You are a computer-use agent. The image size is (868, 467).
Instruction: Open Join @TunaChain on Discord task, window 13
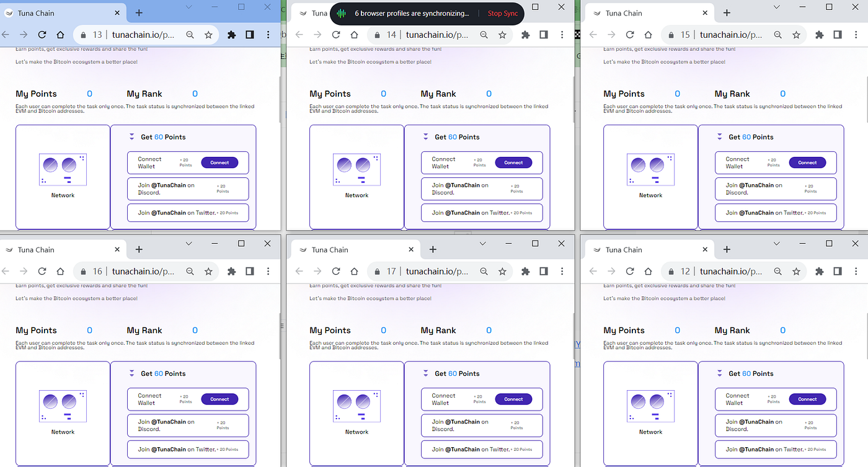click(188, 189)
